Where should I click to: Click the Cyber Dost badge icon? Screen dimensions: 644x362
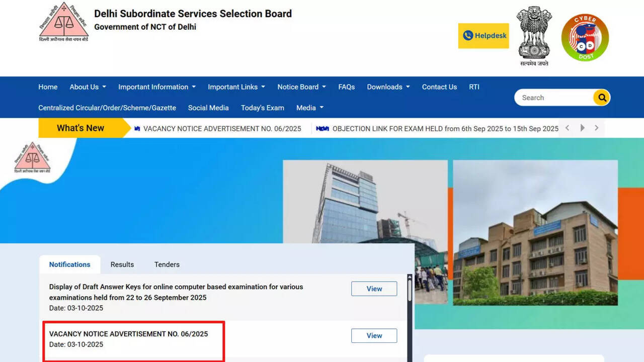pos(585,38)
